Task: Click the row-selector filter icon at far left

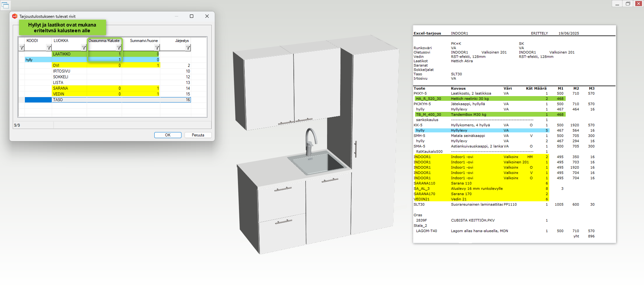Action: coord(22,48)
